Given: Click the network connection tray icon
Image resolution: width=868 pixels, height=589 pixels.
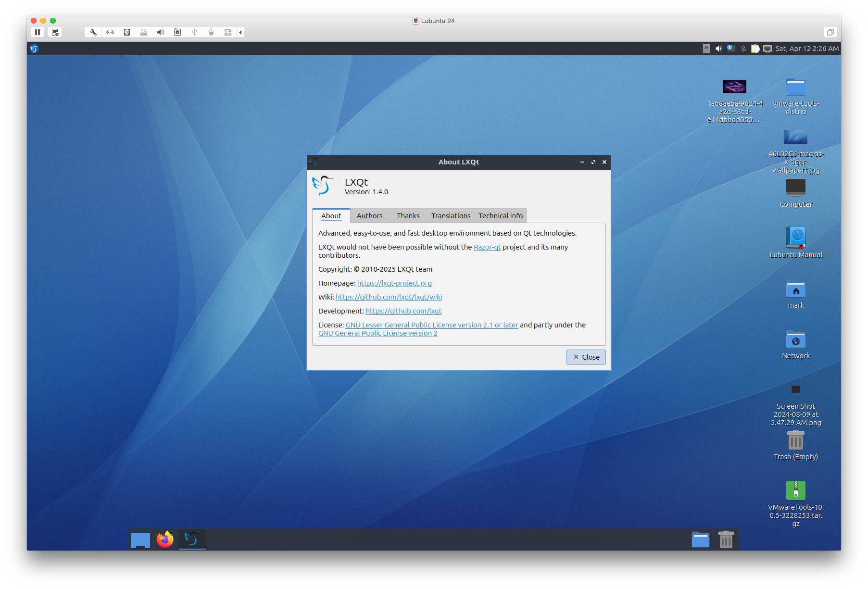Looking at the screenshot, I should (767, 49).
